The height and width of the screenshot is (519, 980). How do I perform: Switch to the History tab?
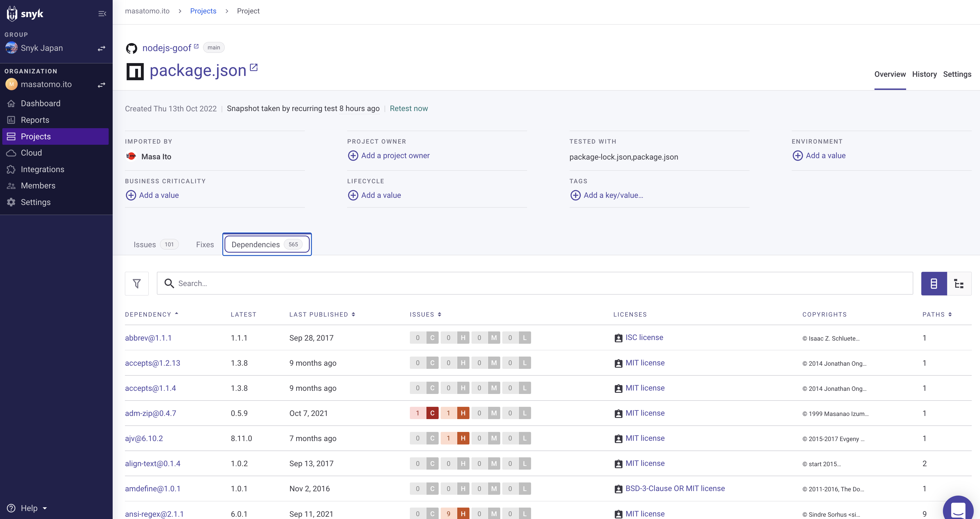(x=924, y=74)
